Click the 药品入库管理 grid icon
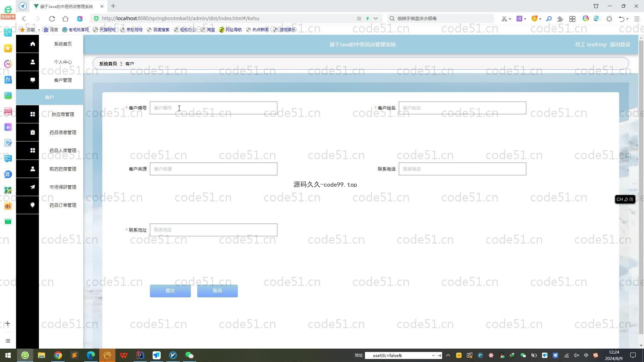Screen dimensions: 644x362 click(x=33, y=150)
